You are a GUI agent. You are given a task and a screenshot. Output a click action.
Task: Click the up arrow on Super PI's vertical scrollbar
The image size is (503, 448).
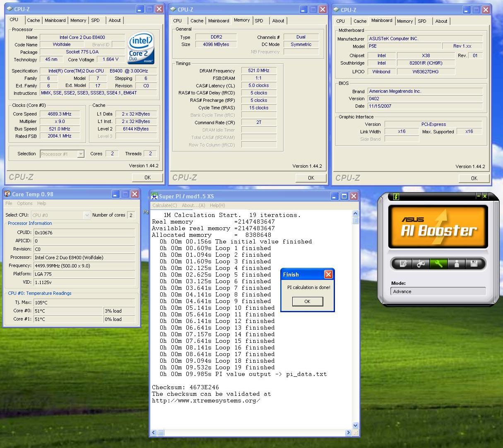(355, 214)
